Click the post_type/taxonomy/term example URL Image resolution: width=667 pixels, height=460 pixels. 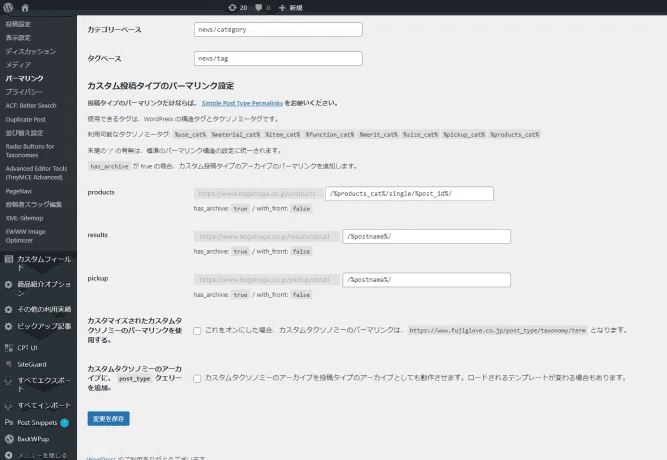coord(497,330)
